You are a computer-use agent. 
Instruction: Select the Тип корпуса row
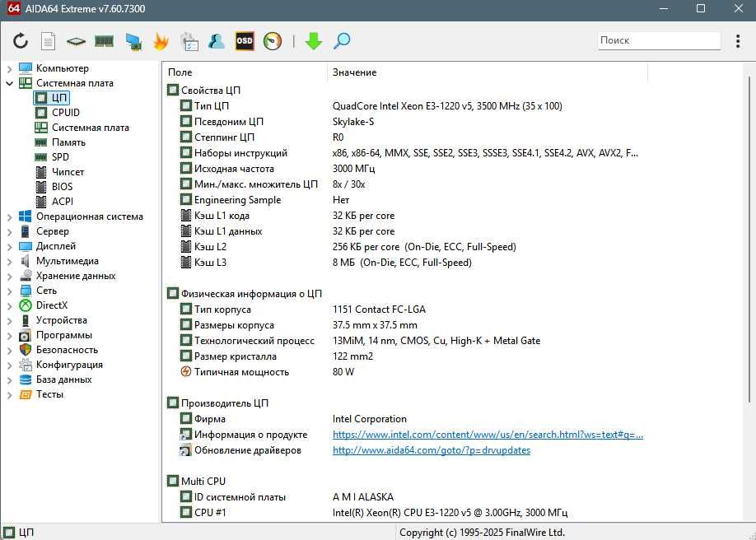pos(405,310)
